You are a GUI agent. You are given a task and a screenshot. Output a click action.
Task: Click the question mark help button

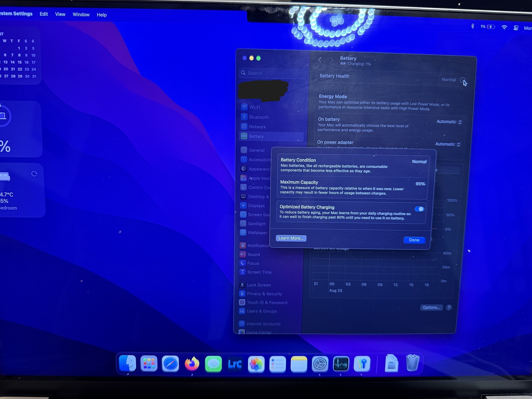click(x=449, y=307)
